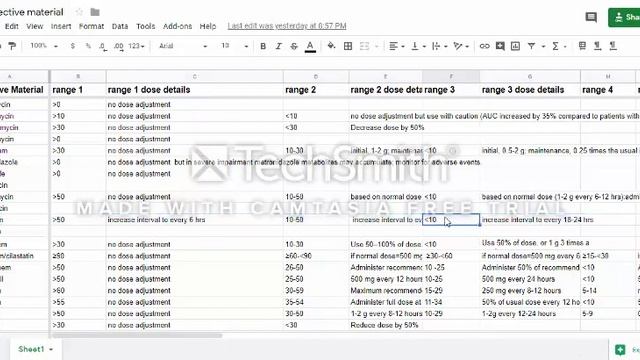Click the green Share button
The height and width of the screenshot is (360, 640).
click(624, 17)
